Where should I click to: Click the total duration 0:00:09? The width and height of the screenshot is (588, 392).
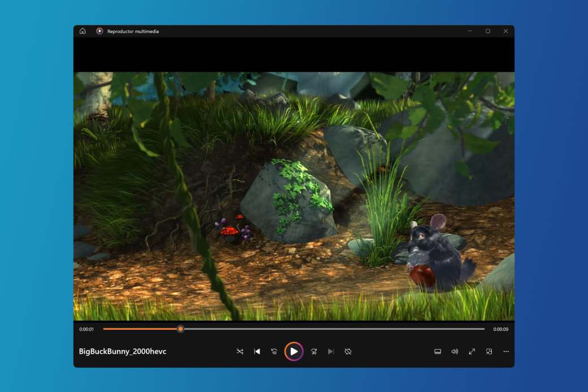[500, 329]
